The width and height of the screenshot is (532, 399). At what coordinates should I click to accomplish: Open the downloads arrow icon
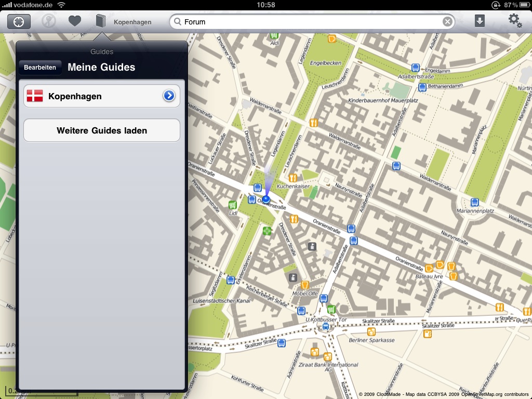(480, 21)
